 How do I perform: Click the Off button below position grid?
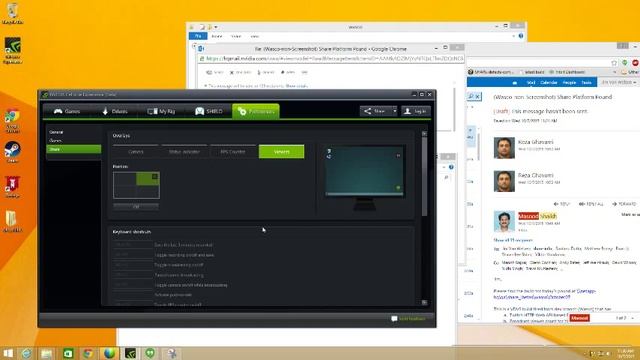click(136, 207)
